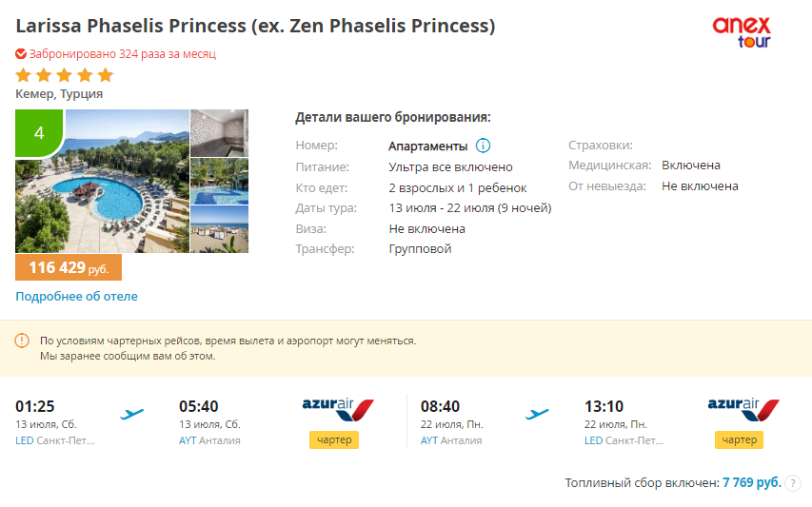Viewport: 812px width, 507px height.
Task: Click the outbound flight airplane icon
Action: [x=131, y=414]
